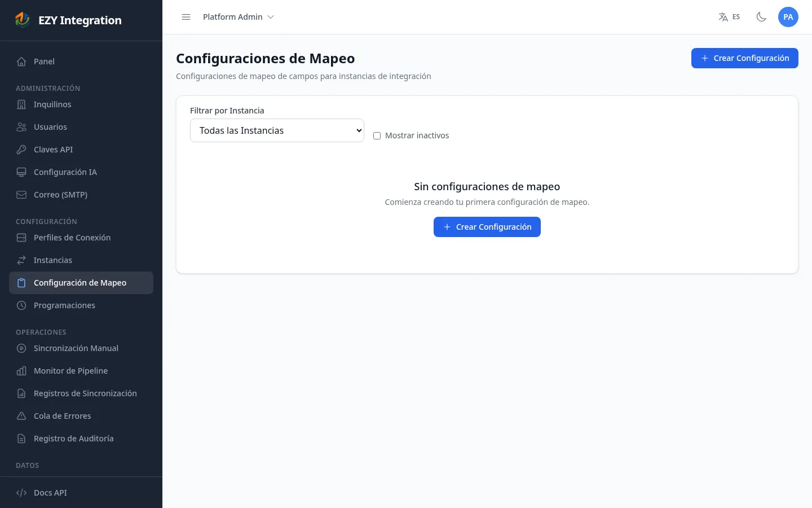Navigate to Usuarios in sidebar

(81, 127)
